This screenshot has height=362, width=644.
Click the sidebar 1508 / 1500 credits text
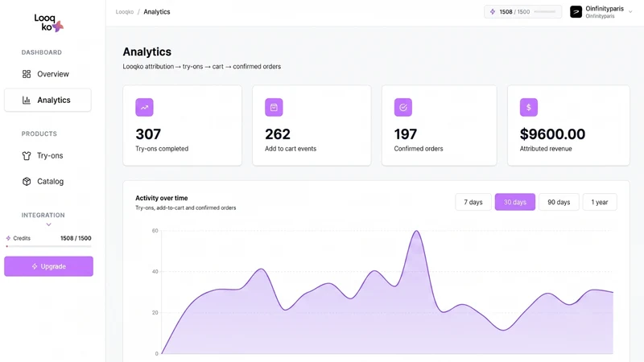(76, 238)
